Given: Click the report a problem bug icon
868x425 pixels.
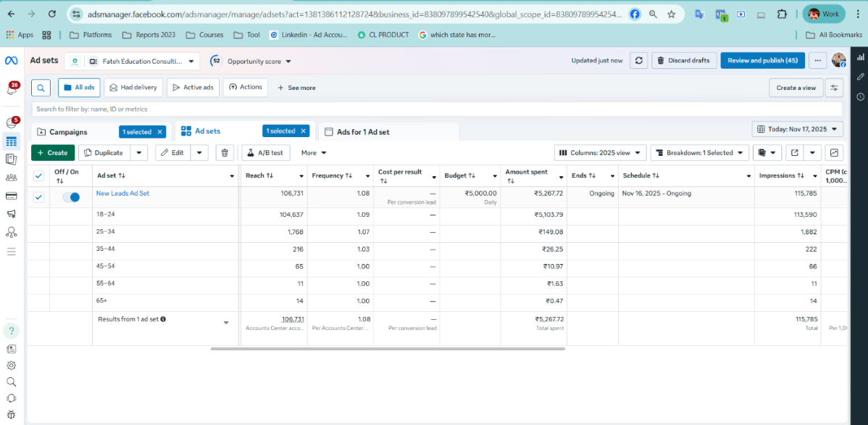Looking at the screenshot, I should 11,416.
